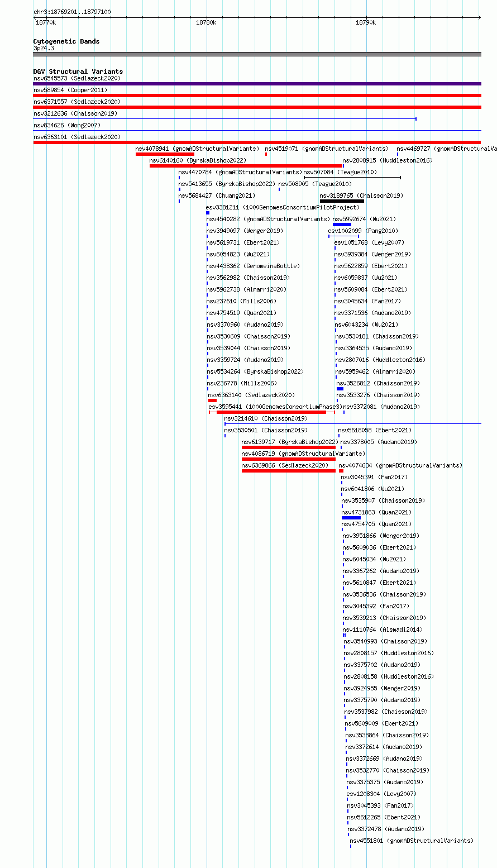Click nsv4074634 (gnomADStructuralVariants) label

tap(400, 465)
